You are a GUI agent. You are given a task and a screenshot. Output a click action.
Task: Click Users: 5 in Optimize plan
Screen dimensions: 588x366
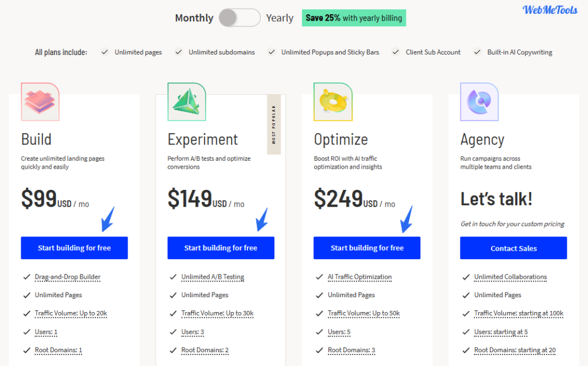pyautogui.click(x=339, y=332)
